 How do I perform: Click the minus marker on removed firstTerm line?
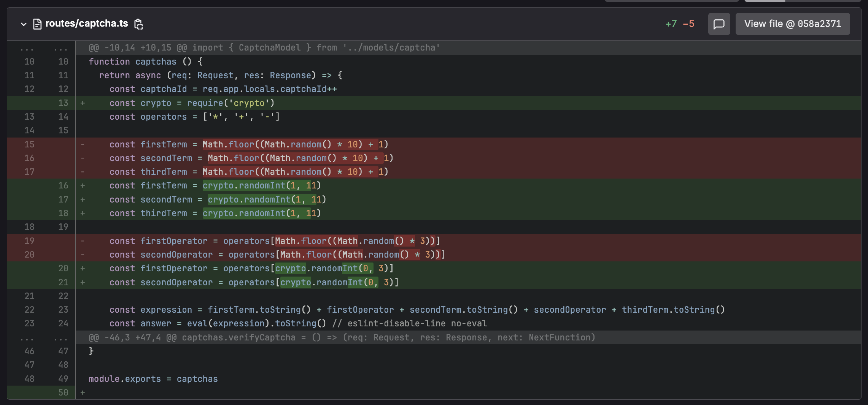pyautogui.click(x=83, y=144)
